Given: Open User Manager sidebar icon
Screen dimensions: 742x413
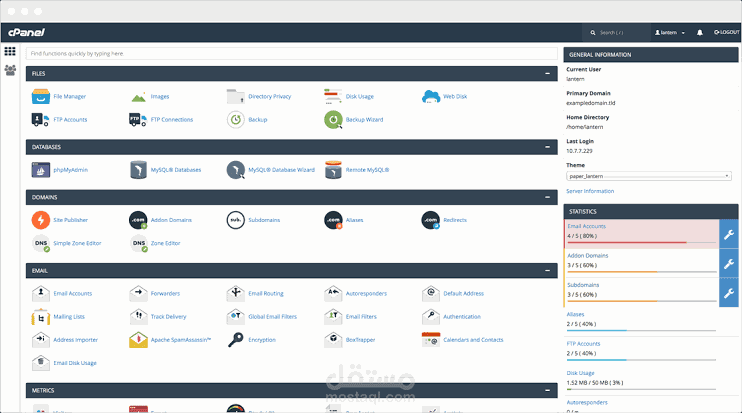Looking at the screenshot, I should point(10,70).
